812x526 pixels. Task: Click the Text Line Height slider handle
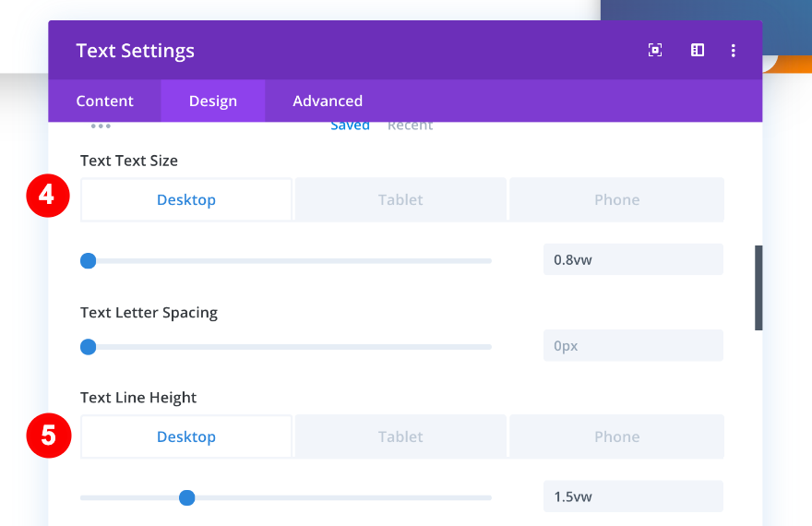[x=187, y=498]
